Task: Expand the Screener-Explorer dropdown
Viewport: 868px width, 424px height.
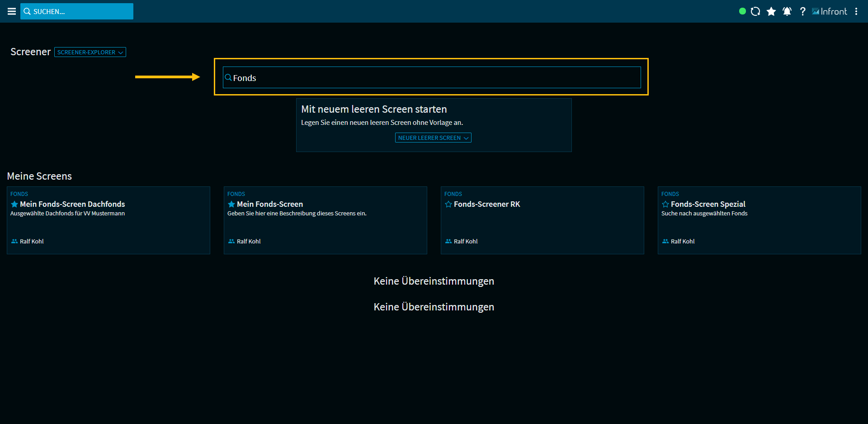Action: click(x=90, y=52)
